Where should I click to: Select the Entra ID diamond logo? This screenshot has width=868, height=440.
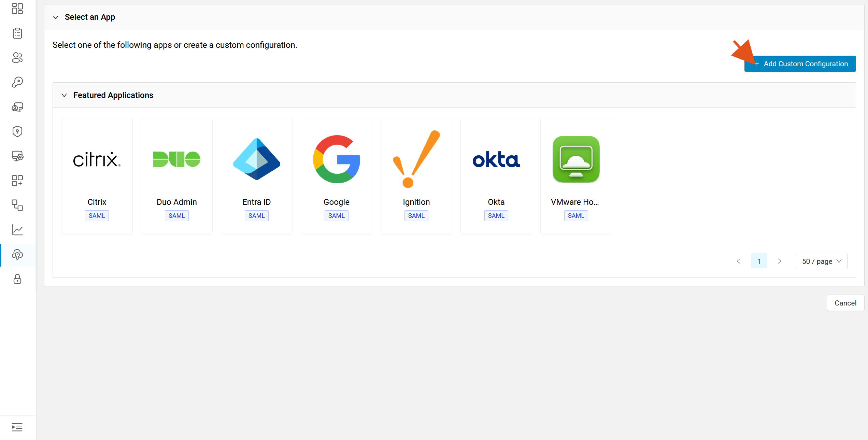pyautogui.click(x=257, y=159)
